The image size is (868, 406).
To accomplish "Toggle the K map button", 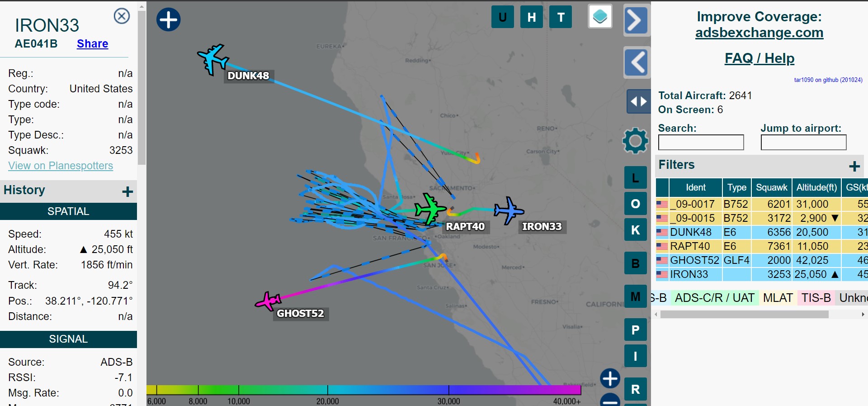I will (635, 230).
